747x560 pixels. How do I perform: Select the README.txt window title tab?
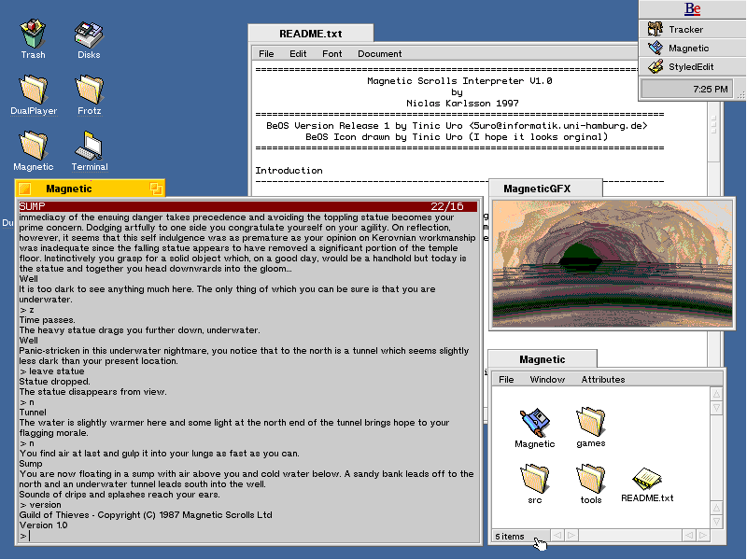tap(310, 34)
